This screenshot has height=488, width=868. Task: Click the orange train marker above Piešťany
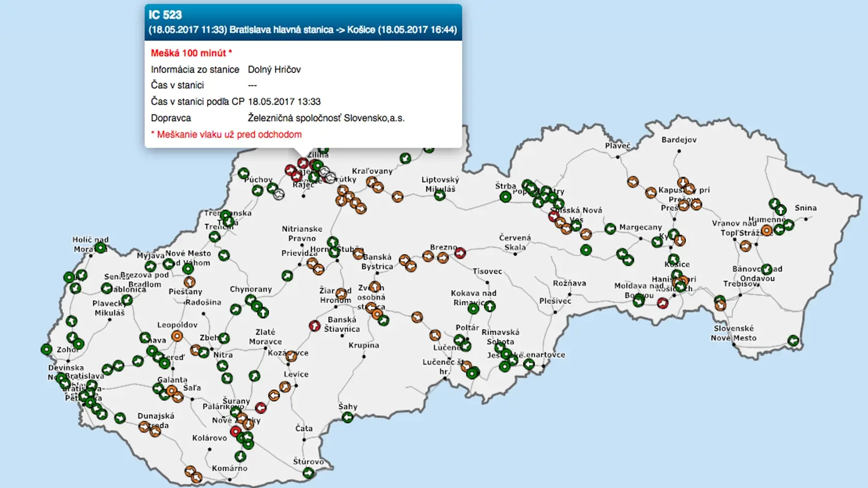coord(190,282)
